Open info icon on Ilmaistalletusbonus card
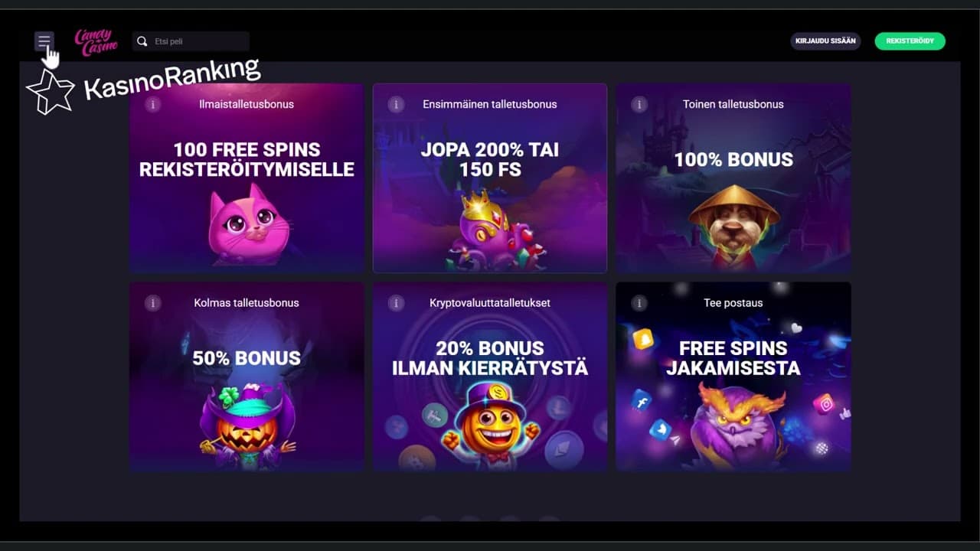The width and height of the screenshot is (980, 551). tap(152, 105)
